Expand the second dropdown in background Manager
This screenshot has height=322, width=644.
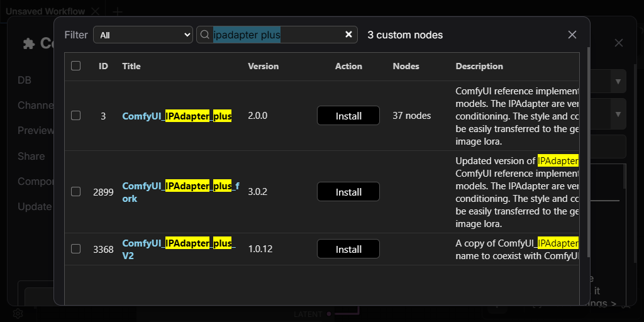(x=618, y=114)
